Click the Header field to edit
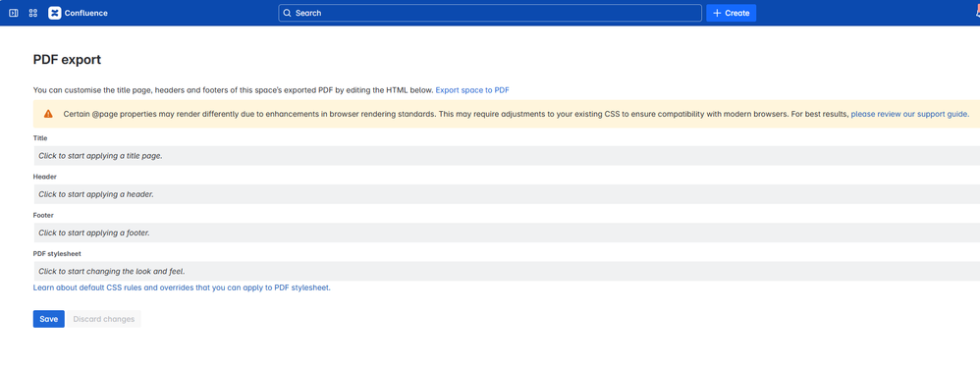980x365 pixels. pos(507,194)
